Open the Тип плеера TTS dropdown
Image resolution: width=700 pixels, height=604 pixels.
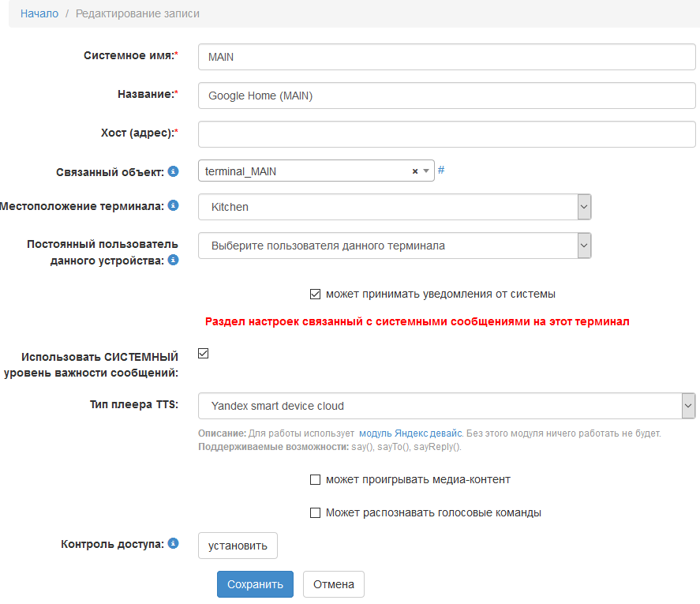[x=689, y=405]
